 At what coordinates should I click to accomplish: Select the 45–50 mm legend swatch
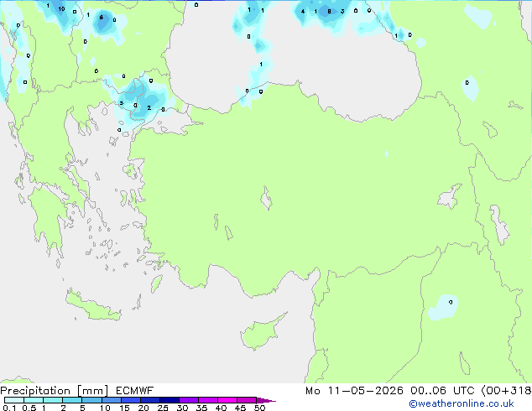coord(247,400)
